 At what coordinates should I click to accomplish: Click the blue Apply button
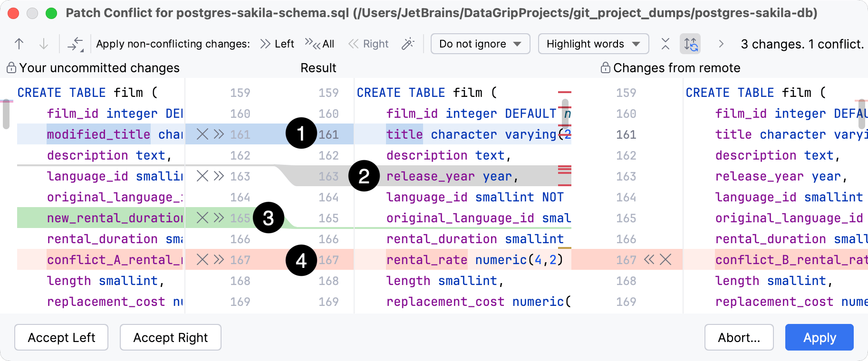click(819, 337)
